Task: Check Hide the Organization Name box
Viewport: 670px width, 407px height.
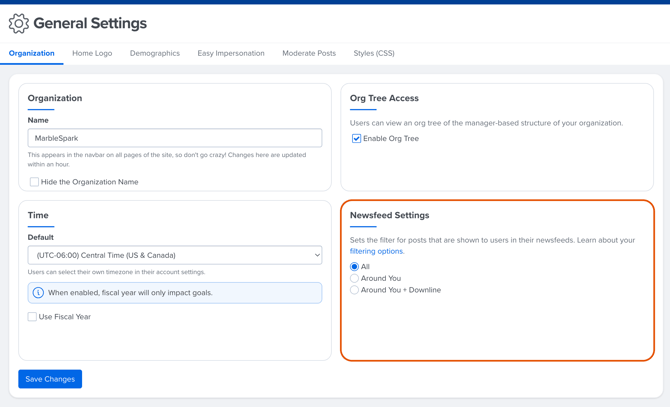Action: click(34, 182)
